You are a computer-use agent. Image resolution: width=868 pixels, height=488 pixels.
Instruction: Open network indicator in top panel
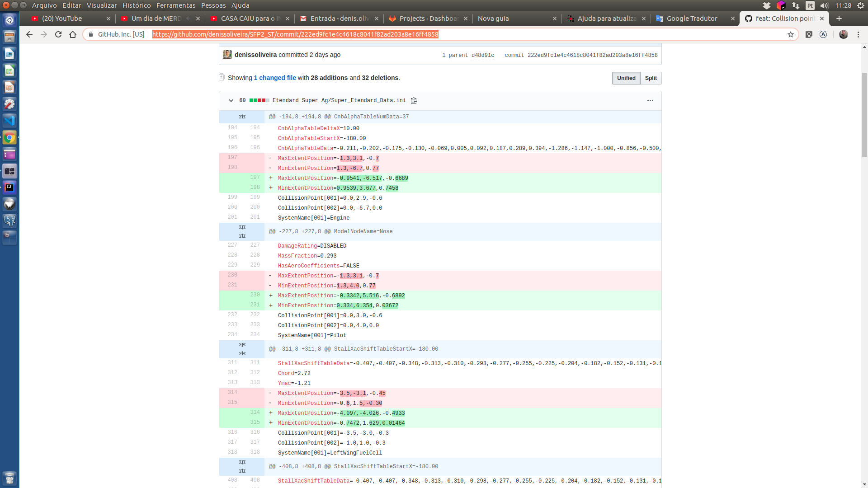point(796,5)
